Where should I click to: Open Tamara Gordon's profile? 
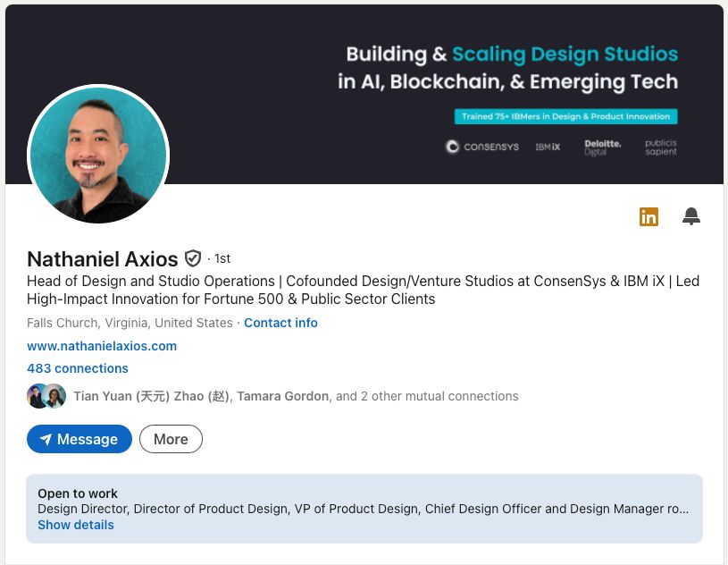282,396
